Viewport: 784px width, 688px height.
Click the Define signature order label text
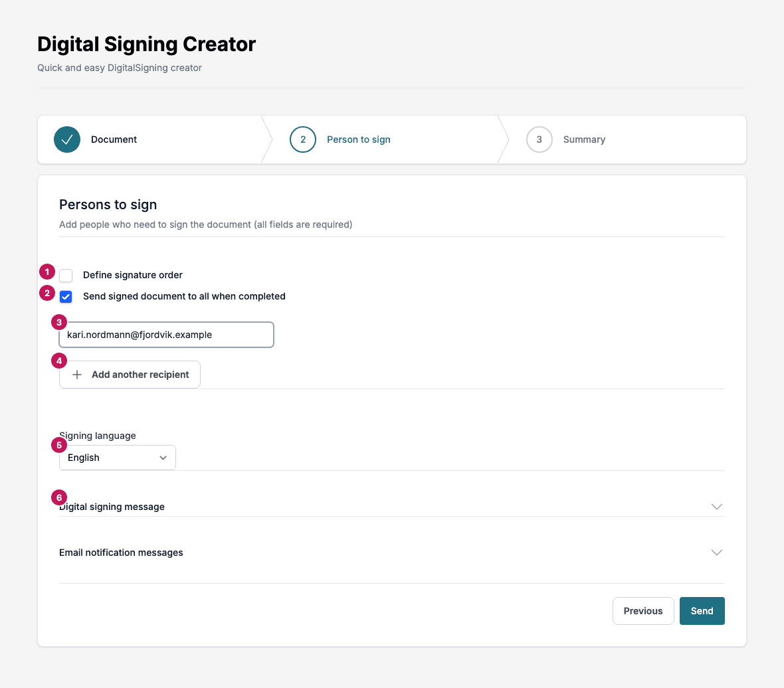[132, 276]
